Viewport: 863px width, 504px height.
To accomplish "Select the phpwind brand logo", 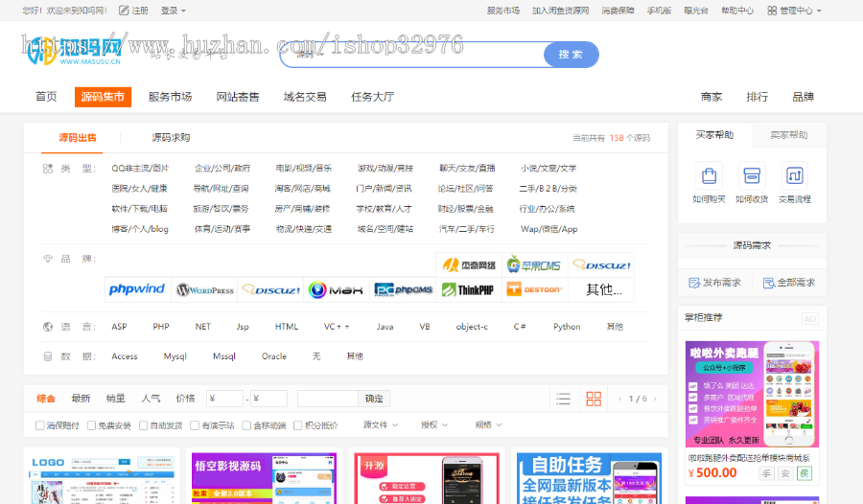I will point(137,289).
